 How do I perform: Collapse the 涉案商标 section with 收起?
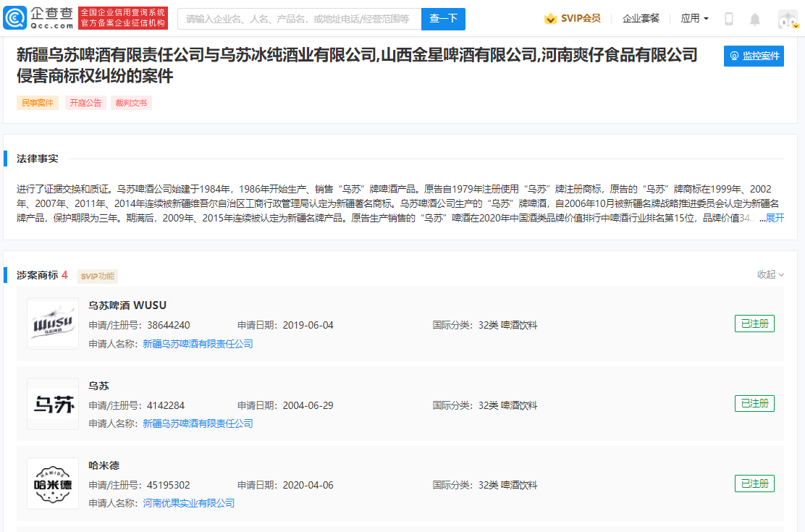(770, 275)
